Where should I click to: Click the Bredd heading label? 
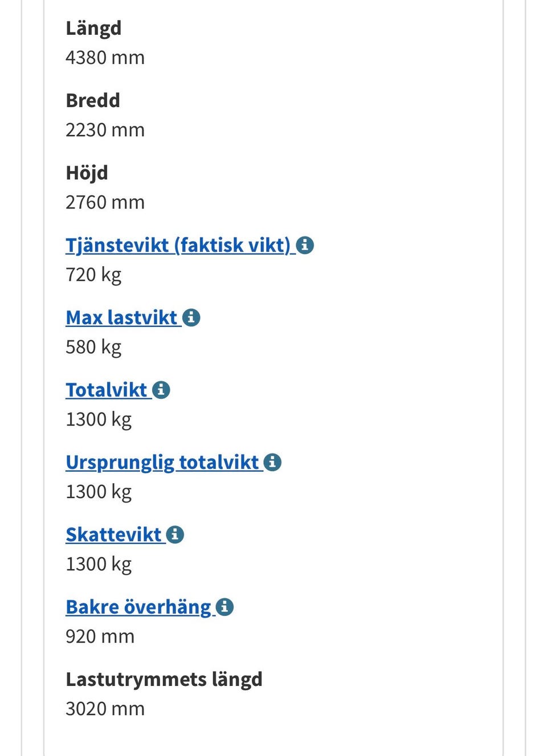click(93, 100)
